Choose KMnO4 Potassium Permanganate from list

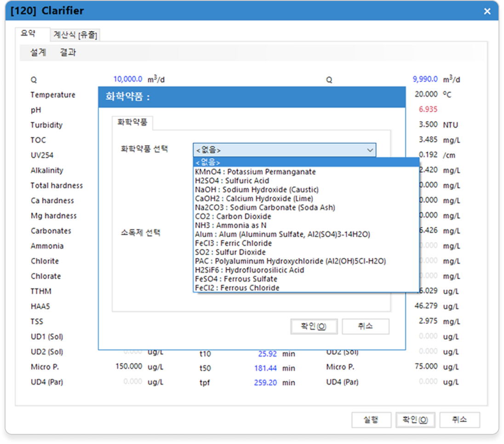[x=255, y=171]
